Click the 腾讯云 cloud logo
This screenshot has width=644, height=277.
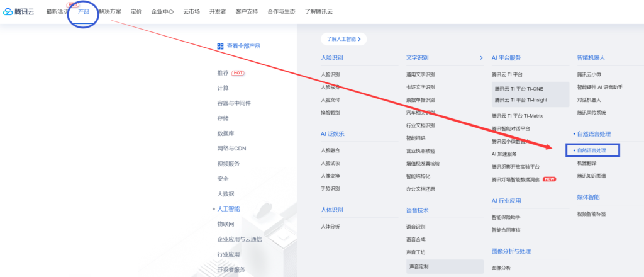19,11
